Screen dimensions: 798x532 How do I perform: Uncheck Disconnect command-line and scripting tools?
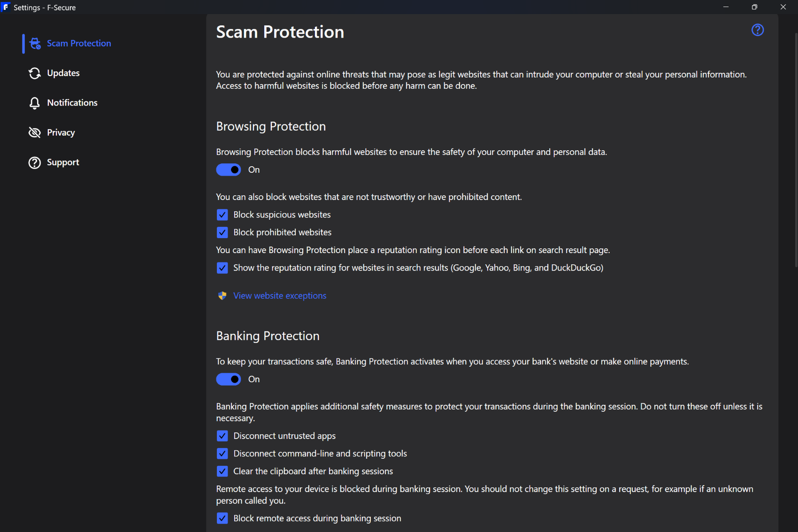coord(223,454)
